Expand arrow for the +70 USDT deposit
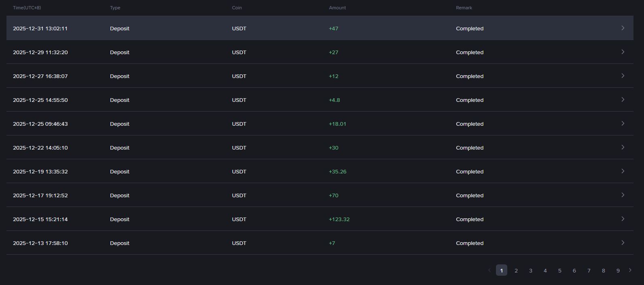 [x=623, y=195]
